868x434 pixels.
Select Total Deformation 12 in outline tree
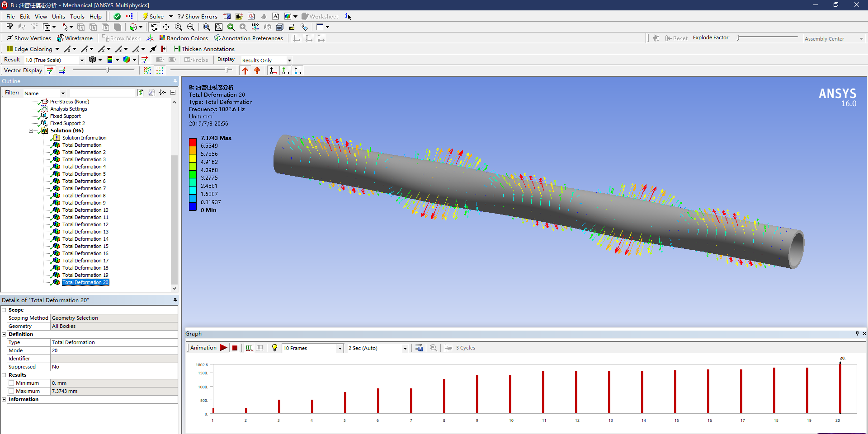tap(85, 224)
